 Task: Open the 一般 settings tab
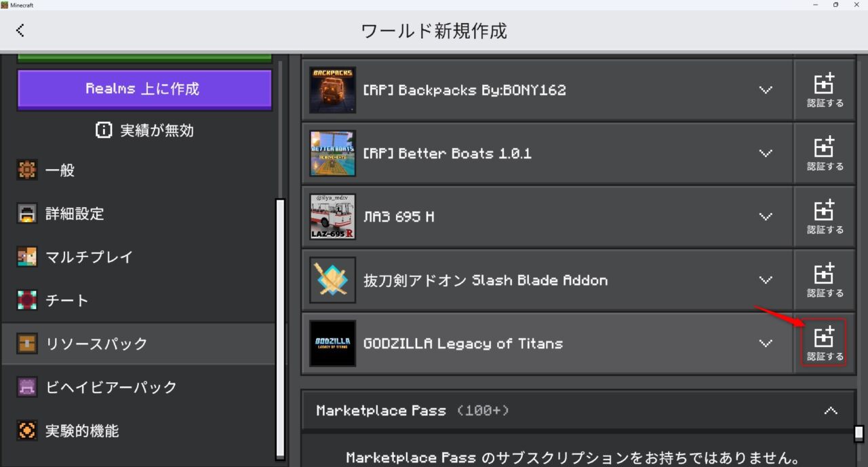138,170
